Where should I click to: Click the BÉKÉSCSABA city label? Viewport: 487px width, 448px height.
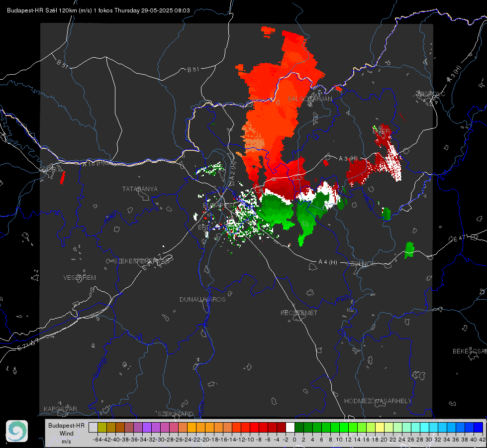[470, 351]
